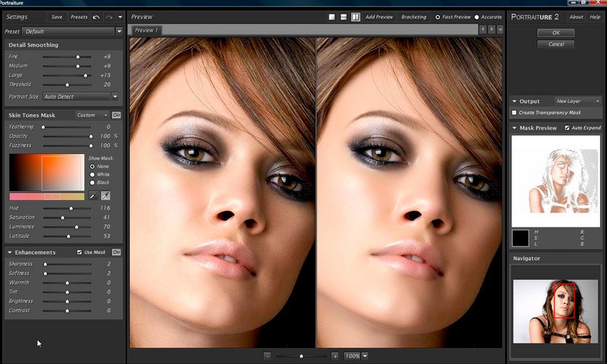This screenshot has height=364, width=607.
Task: Enable the Use Mask checkbox
Action: 80,253
